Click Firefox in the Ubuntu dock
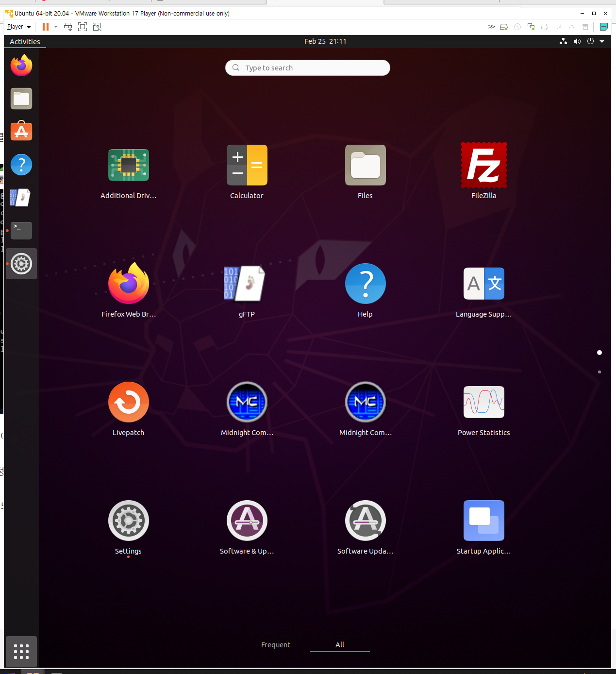Image resolution: width=616 pixels, height=674 pixels. coord(21,66)
